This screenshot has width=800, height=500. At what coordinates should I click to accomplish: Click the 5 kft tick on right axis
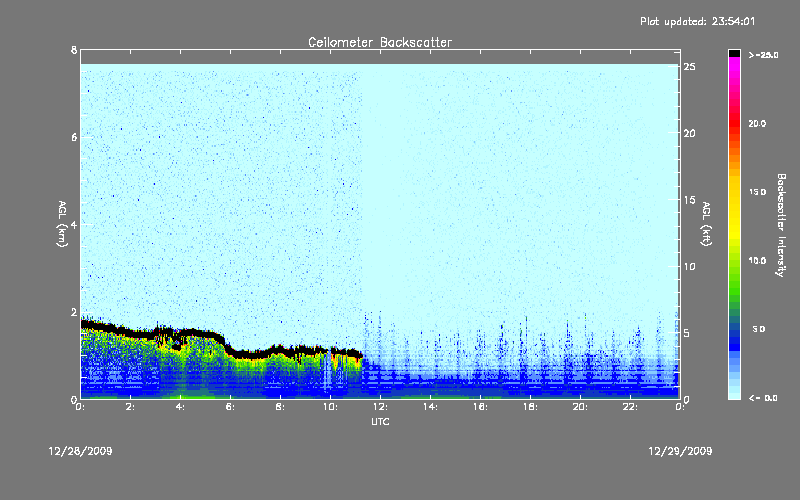point(687,333)
